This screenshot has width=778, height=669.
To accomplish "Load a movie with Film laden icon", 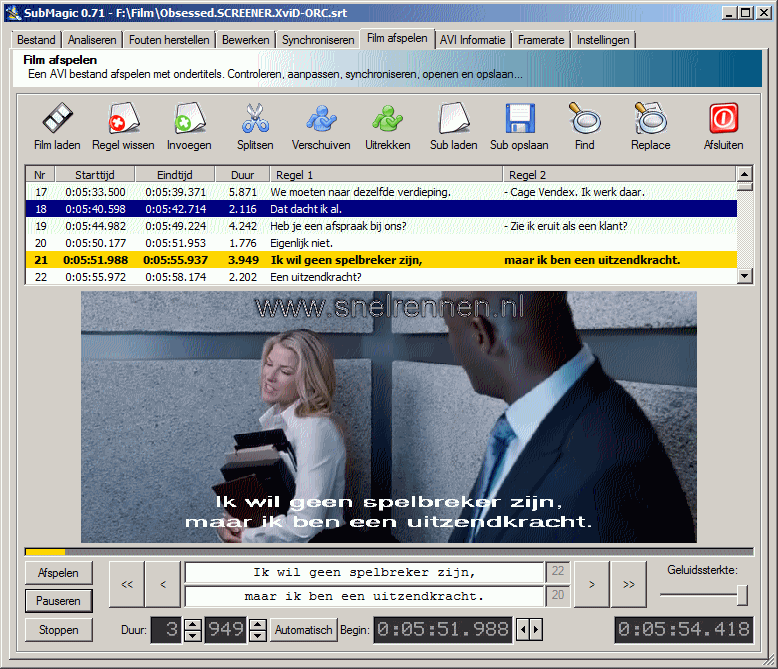I will [57, 118].
